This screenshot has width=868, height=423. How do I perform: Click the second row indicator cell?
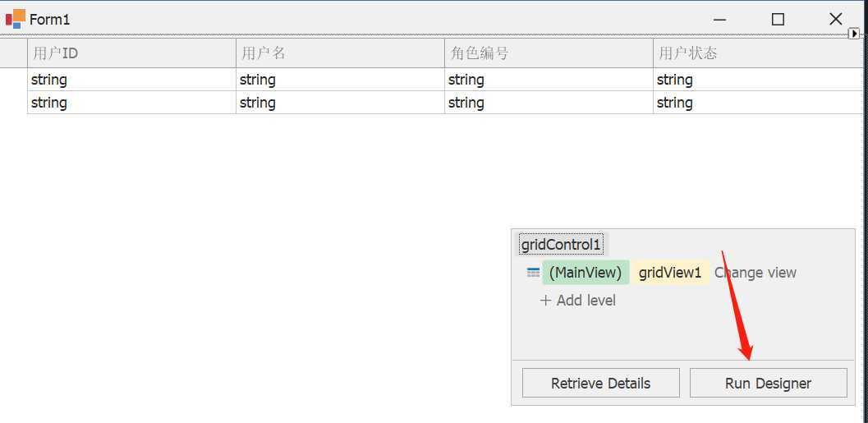point(13,103)
